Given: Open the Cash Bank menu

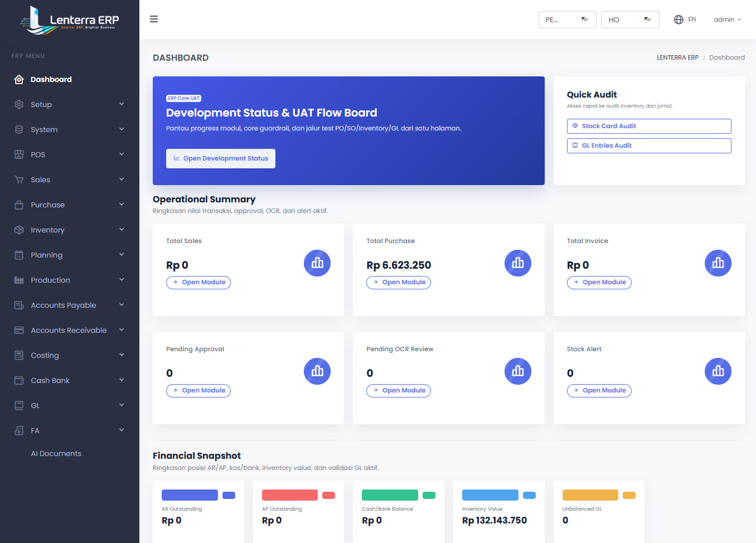Looking at the screenshot, I should 70,380.
